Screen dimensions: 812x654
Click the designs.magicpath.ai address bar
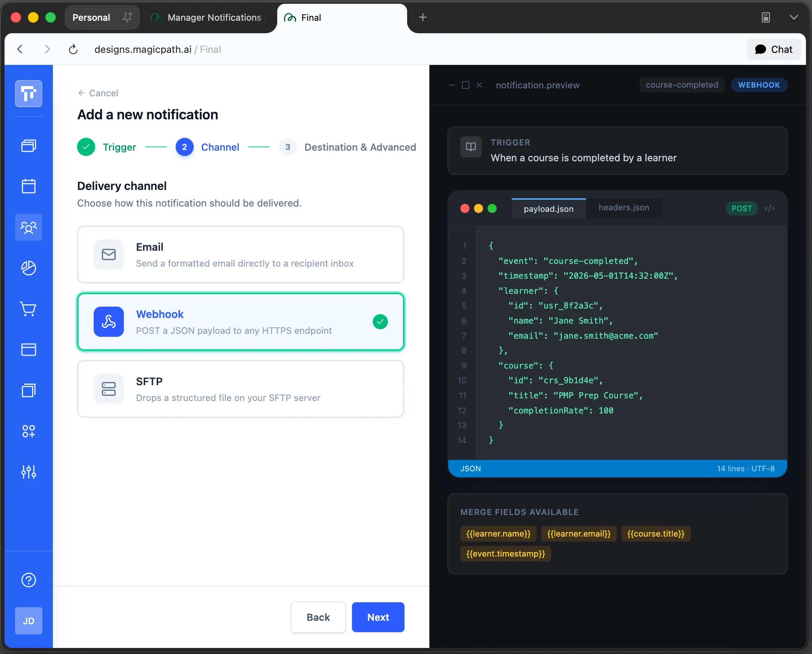click(x=157, y=49)
